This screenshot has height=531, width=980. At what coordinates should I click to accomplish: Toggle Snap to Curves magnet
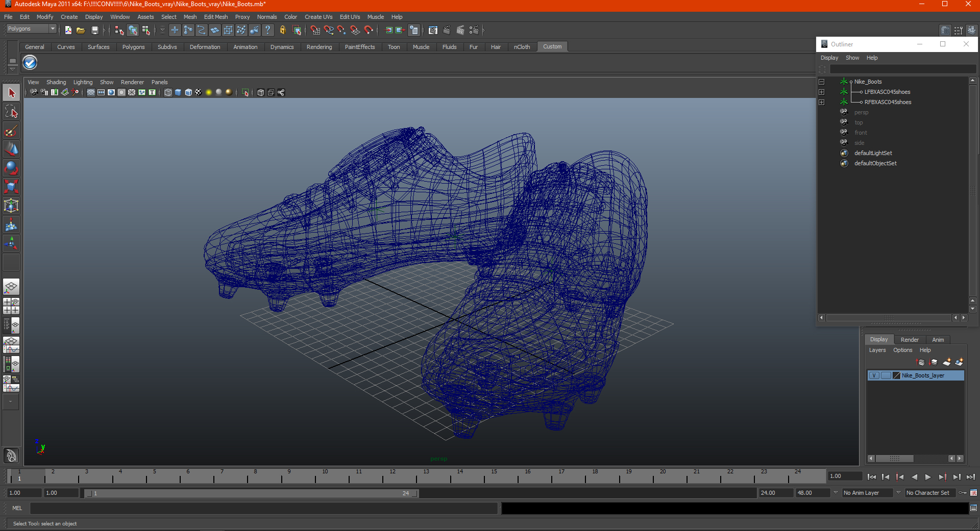[329, 31]
